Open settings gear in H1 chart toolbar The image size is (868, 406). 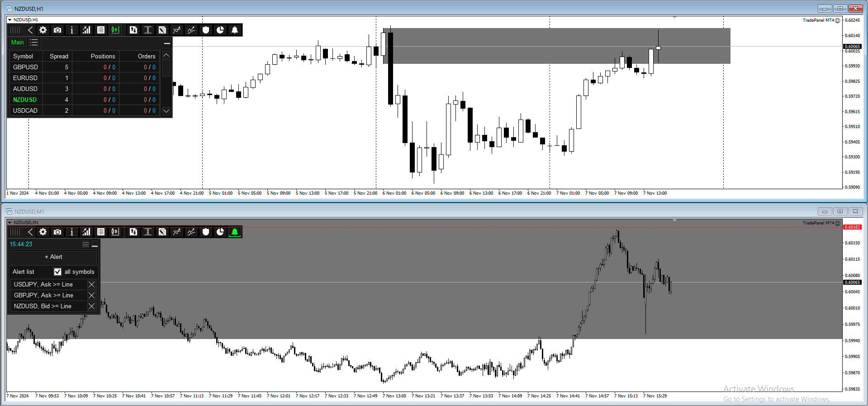[43, 30]
